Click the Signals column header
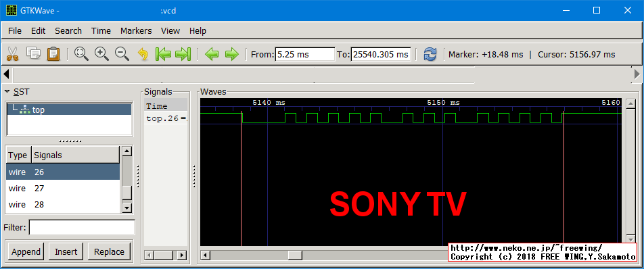Screen dimensions: 644x269 pyautogui.click(x=76, y=155)
